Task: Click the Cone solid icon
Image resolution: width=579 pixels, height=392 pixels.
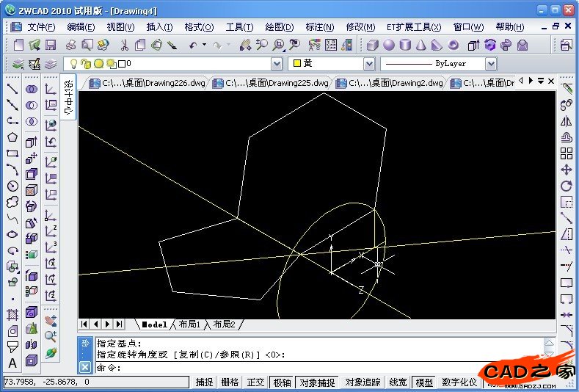Action: 421,45
